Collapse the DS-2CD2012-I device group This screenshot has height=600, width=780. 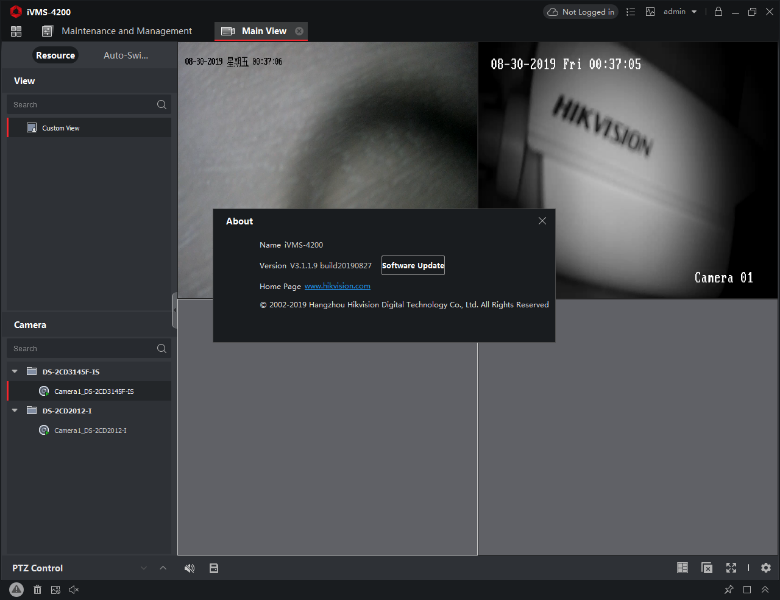coord(14,410)
